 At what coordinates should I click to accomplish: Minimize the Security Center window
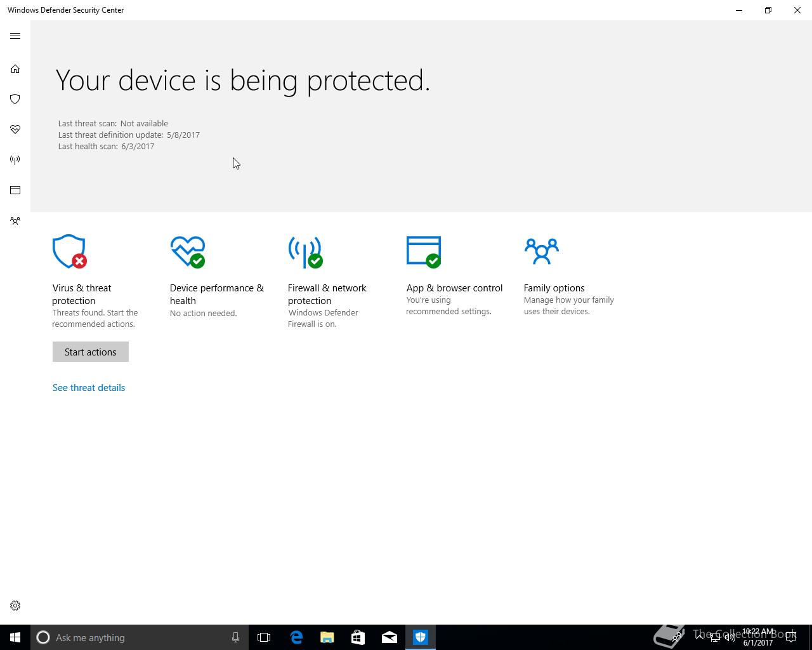point(739,10)
